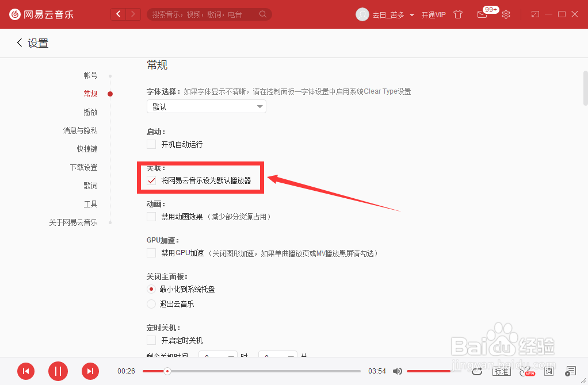Click 开通VIP link
This screenshot has width=588, height=385.
(433, 14)
